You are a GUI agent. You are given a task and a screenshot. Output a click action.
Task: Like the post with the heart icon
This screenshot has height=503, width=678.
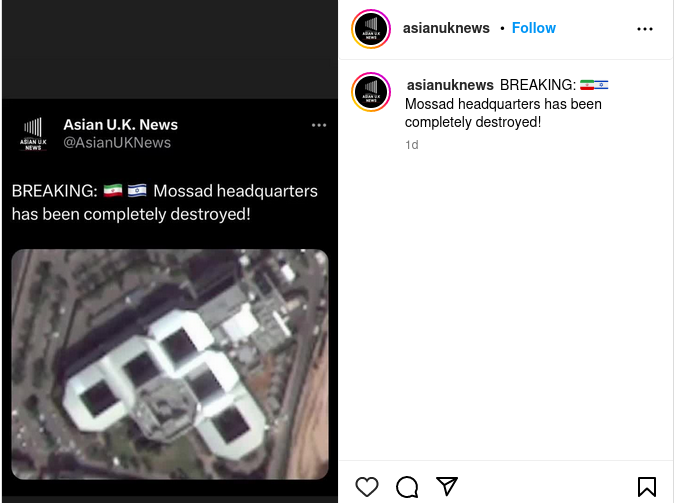click(x=367, y=487)
